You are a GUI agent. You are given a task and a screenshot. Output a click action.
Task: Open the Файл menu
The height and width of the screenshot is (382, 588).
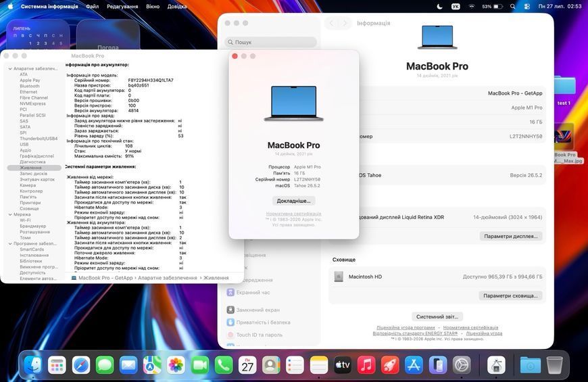pyautogui.click(x=92, y=6)
